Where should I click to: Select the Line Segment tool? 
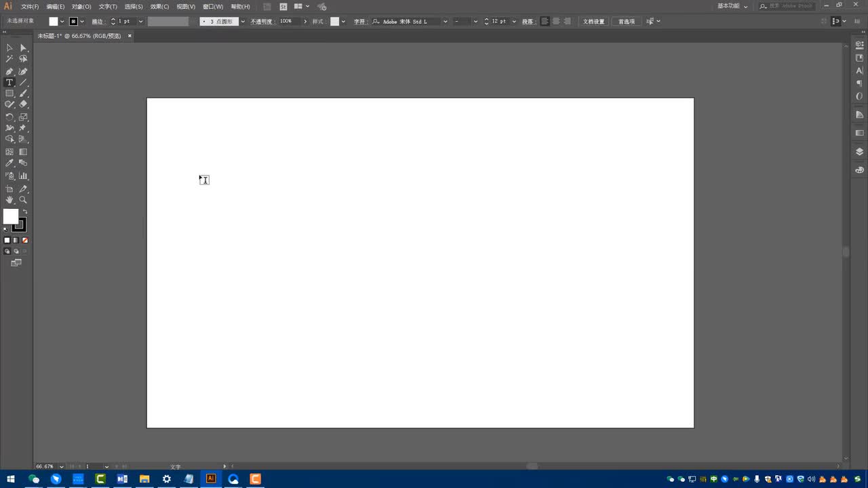[23, 83]
